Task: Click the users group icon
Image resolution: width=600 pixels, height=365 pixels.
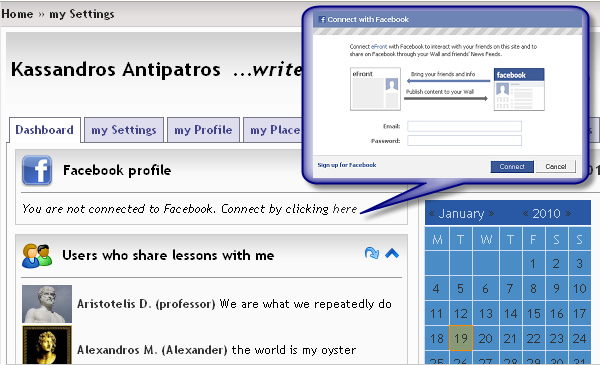Action: coord(37,256)
